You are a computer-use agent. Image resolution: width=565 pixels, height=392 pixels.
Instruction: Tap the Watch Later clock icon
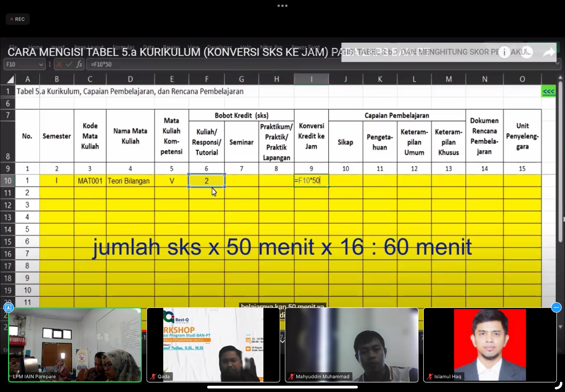(x=527, y=53)
